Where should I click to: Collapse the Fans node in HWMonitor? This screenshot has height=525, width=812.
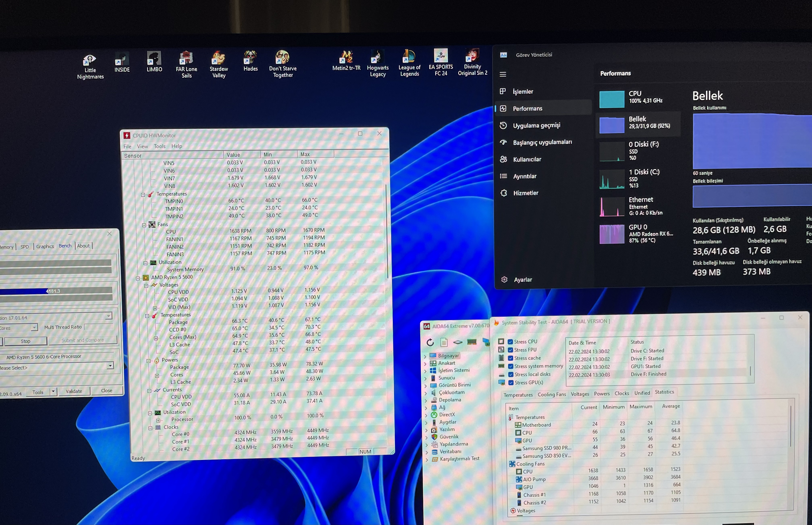pos(144,225)
